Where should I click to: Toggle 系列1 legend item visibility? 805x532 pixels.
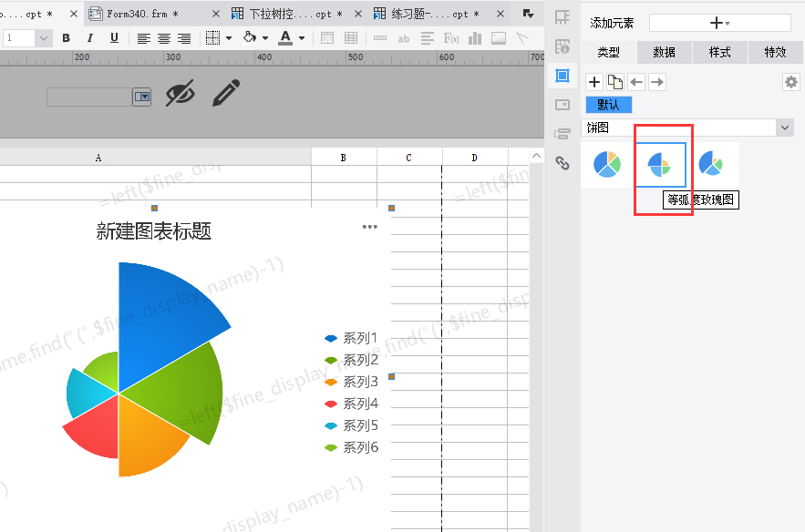(x=351, y=338)
